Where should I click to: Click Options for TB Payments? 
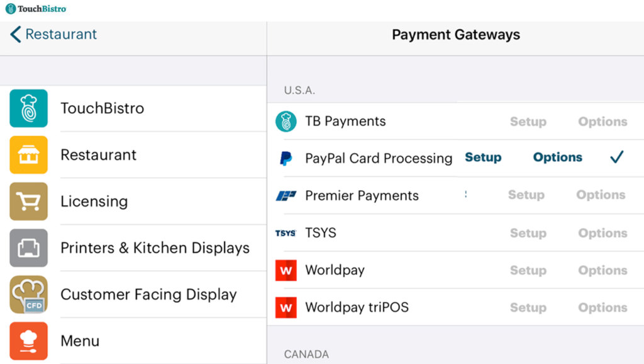(602, 122)
